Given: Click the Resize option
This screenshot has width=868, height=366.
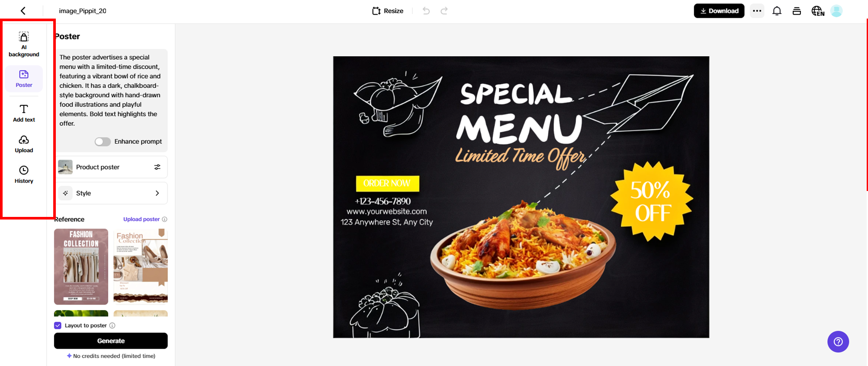Looking at the screenshot, I should [x=388, y=11].
